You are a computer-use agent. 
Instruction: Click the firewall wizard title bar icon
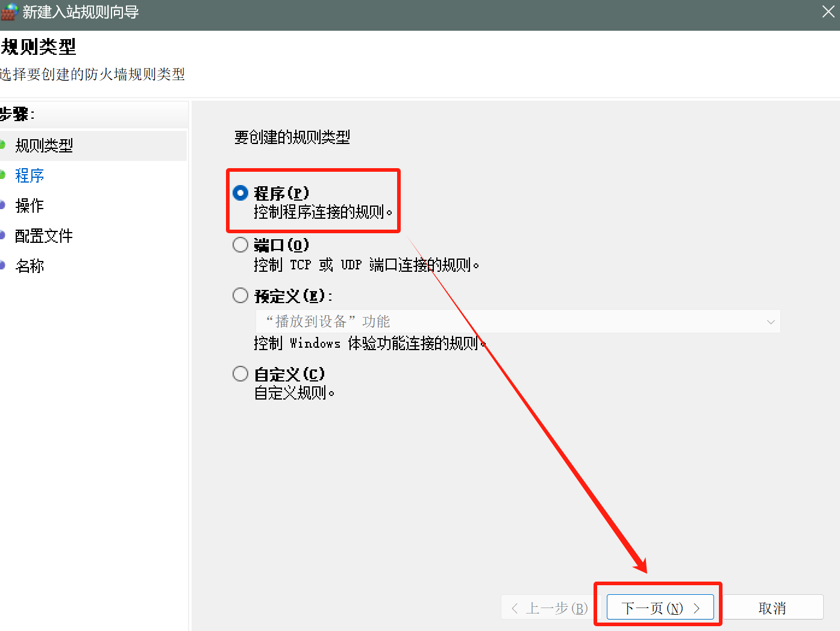[9, 11]
